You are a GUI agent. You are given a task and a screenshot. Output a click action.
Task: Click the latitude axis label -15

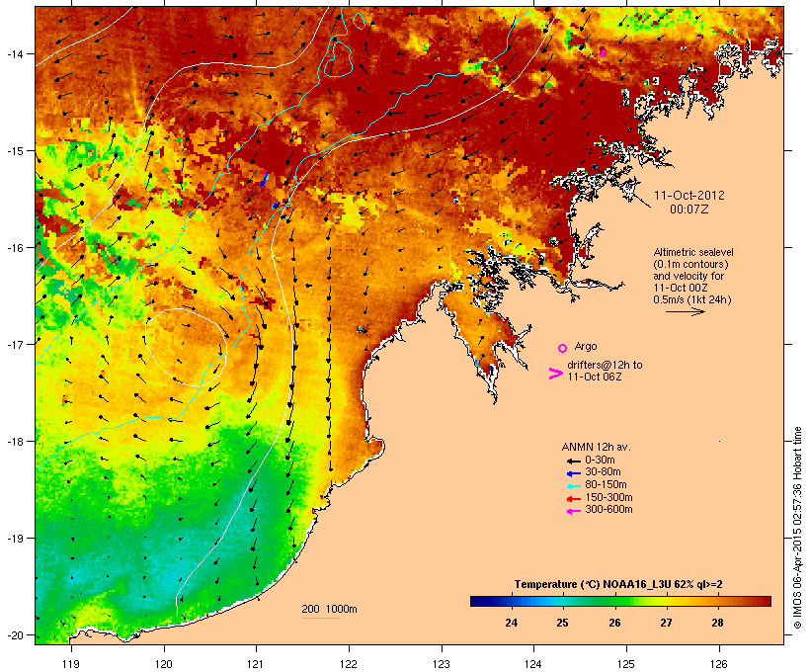click(14, 151)
